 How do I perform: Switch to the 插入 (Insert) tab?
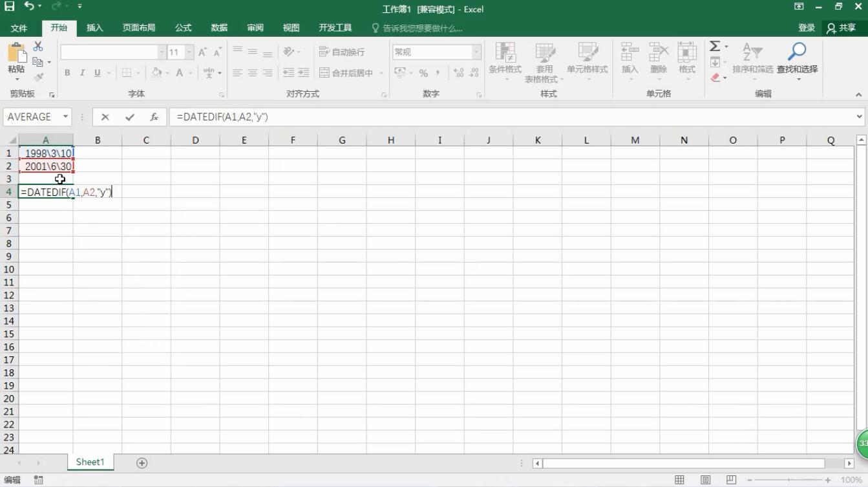point(95,28)
